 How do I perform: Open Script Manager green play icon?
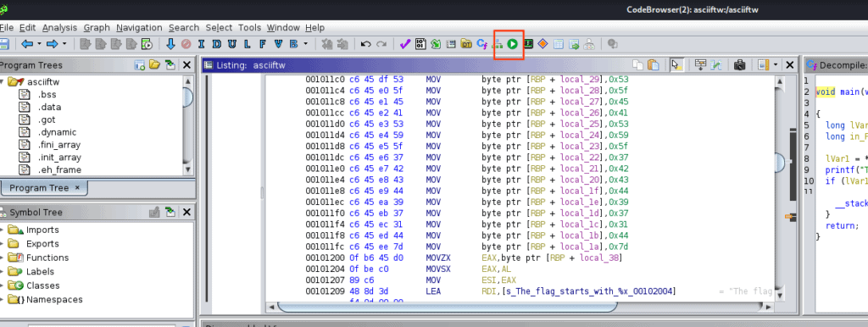(513, 44)
